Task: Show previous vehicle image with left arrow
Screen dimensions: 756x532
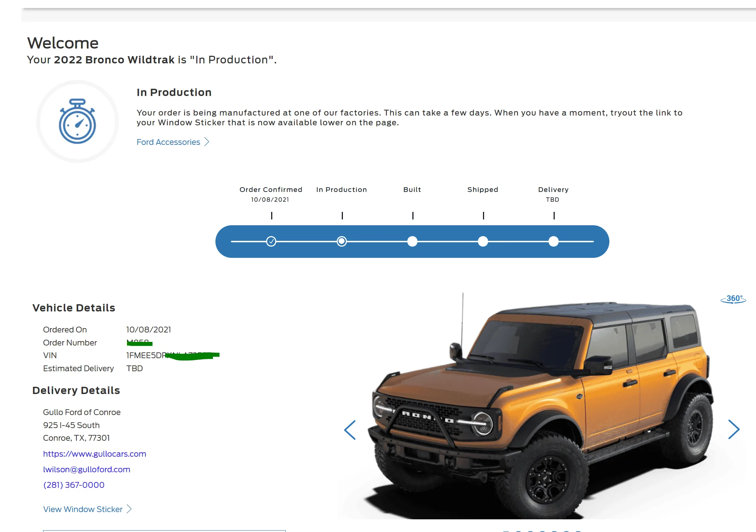Action: [350, 430]
